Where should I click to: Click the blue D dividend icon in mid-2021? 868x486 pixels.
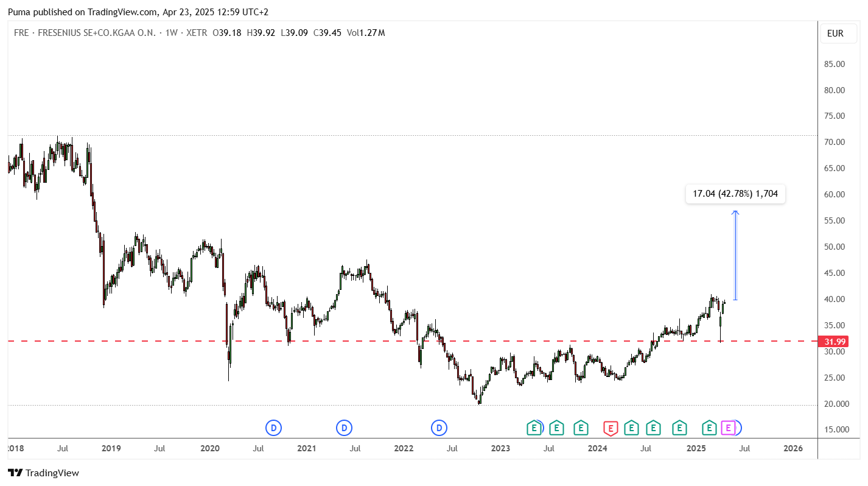point(345,428)
